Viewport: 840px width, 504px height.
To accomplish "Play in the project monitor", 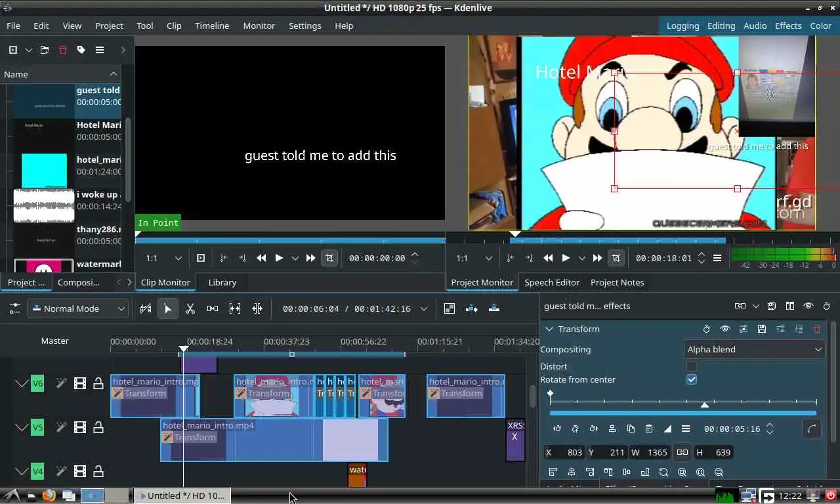I will coord(566,258).
